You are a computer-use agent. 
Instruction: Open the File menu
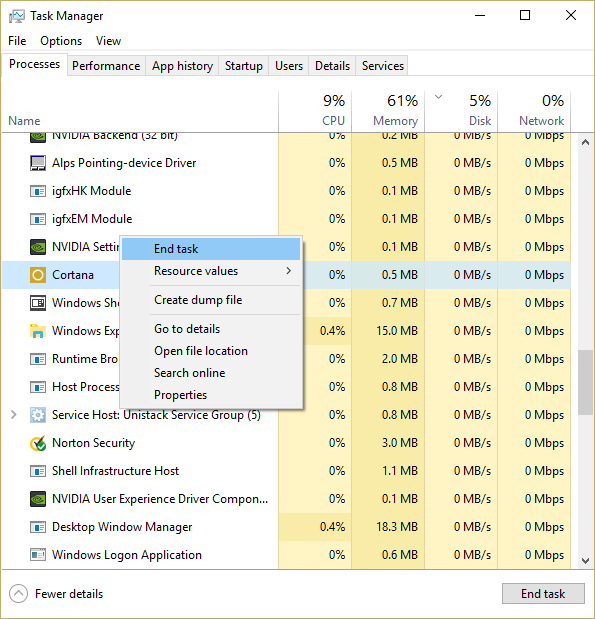17,41
